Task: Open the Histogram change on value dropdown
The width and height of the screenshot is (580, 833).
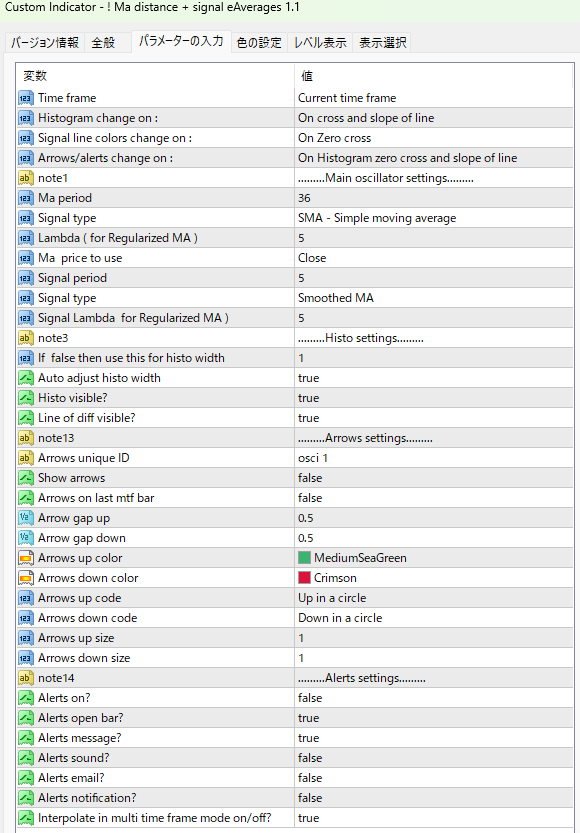Action: (434, 118)
